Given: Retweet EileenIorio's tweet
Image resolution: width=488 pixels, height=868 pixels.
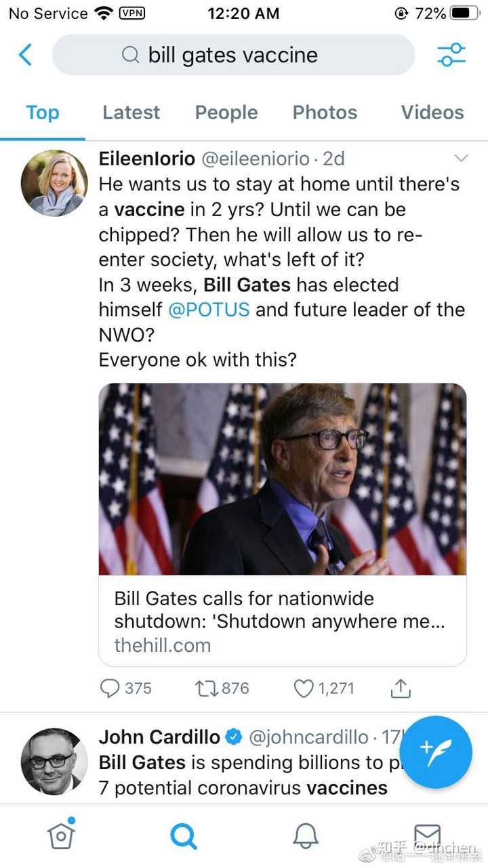Looking at the screenshot, I should coord(205,688).
